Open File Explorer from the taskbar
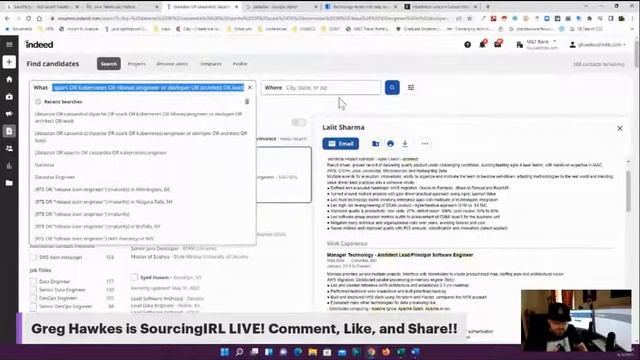Screen dimensions: 640x360 (313, 352)
